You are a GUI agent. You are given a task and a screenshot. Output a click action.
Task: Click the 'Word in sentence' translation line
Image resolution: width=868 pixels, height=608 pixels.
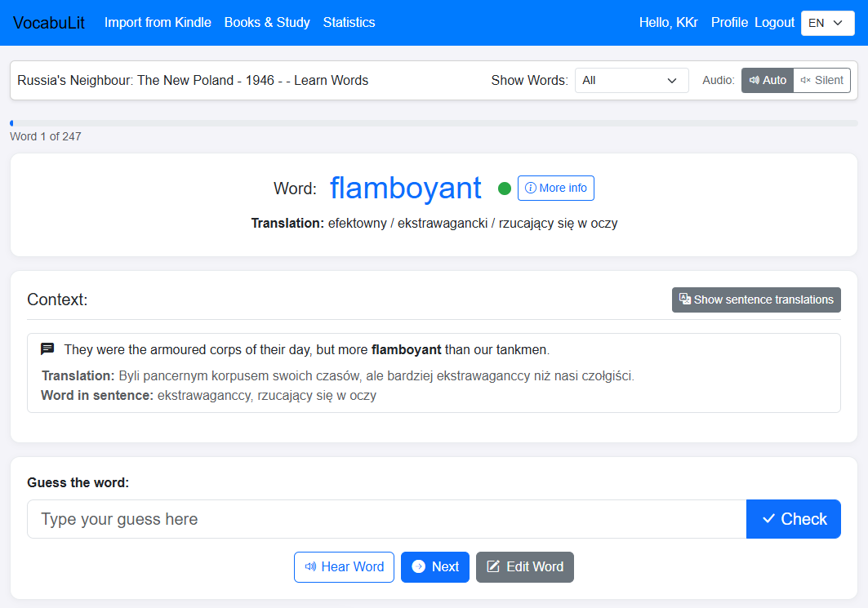(209, 396)
